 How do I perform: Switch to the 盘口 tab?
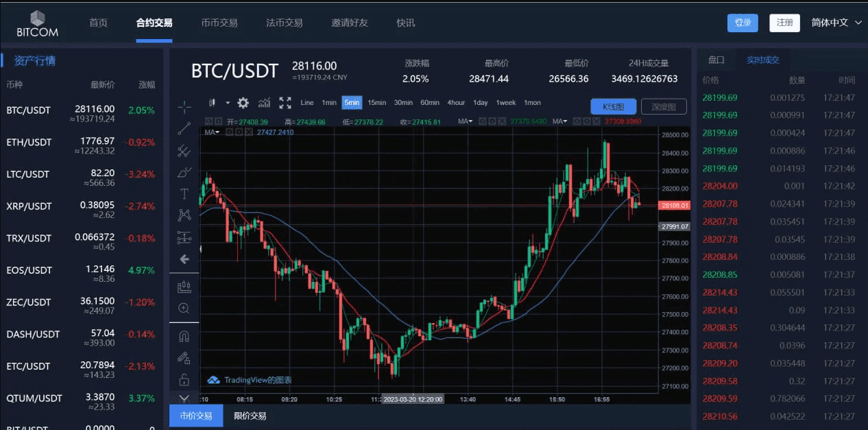tap(716, 60)
